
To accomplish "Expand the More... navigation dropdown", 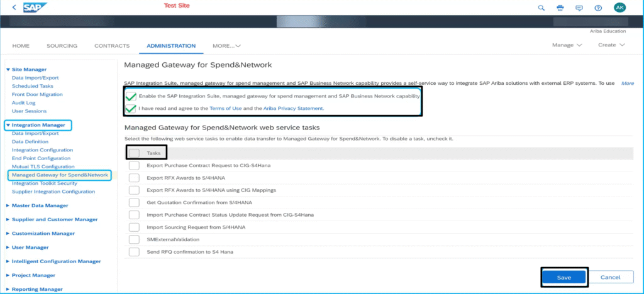I will click(226, 46).
